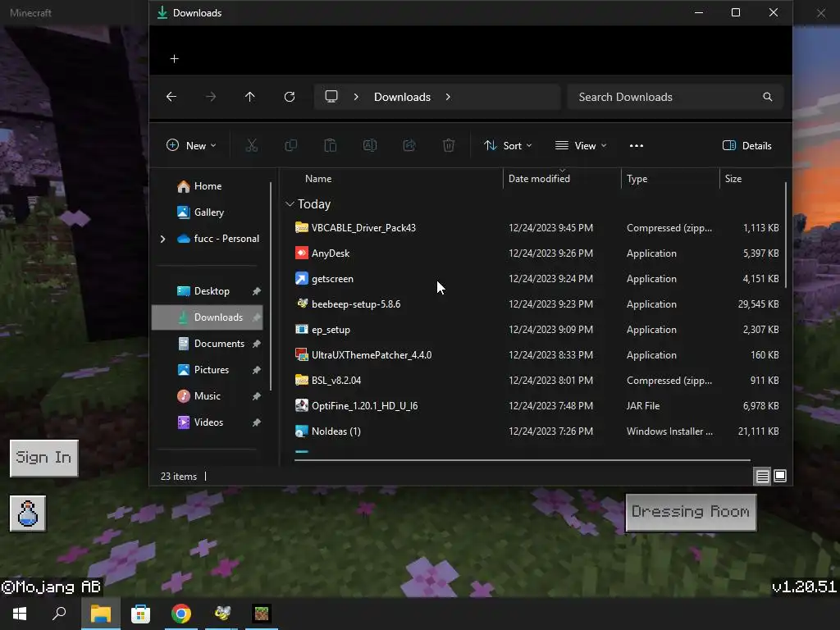Screen dimensions: 840x630
Task: Open Gallery in the navigation pane
Action: coord(208,212)
